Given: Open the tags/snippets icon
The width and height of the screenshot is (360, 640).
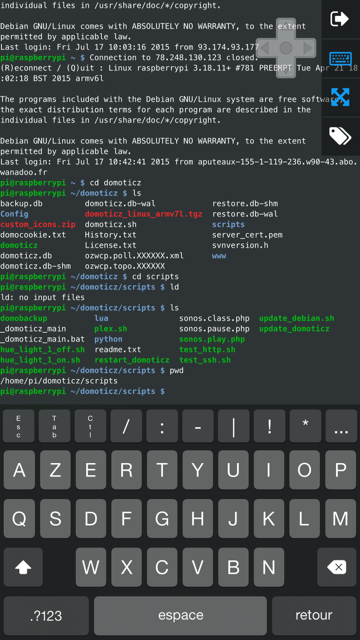Looking at the screenshot, I should point(340,136).
